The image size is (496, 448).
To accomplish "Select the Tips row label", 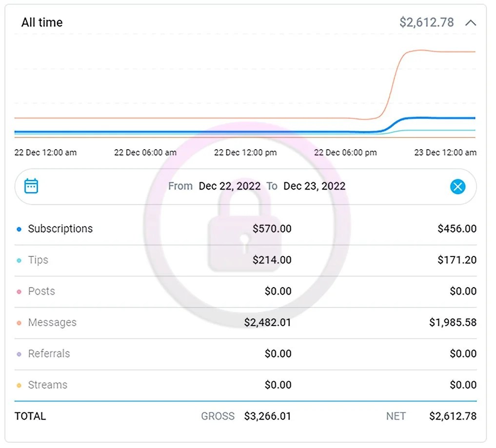I will [38, 260].
